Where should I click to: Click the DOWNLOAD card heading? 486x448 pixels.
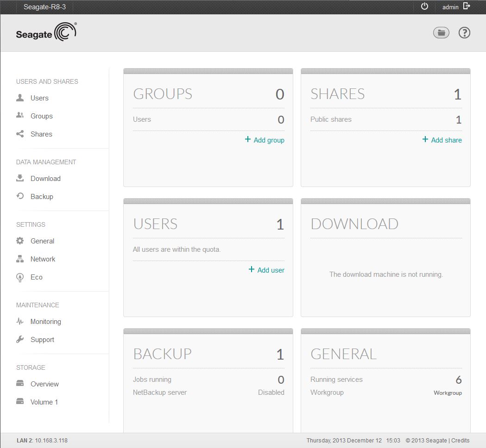pos(354,224)
